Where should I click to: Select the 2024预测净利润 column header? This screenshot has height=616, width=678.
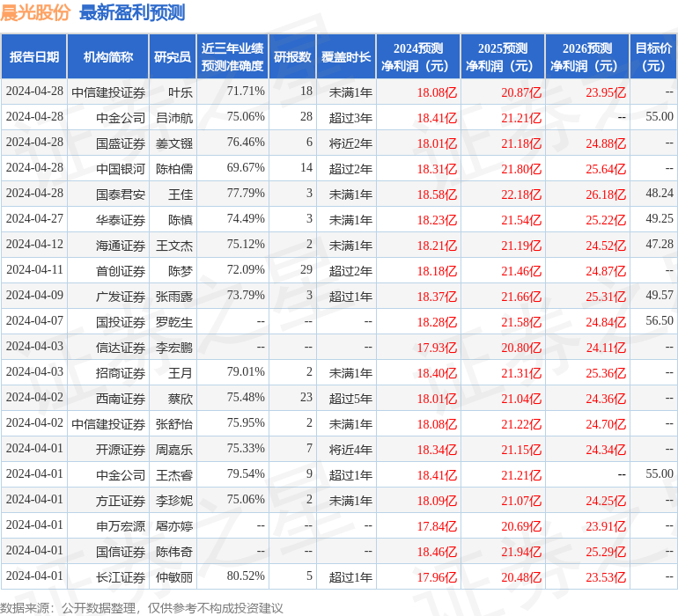tap(418, 56)
